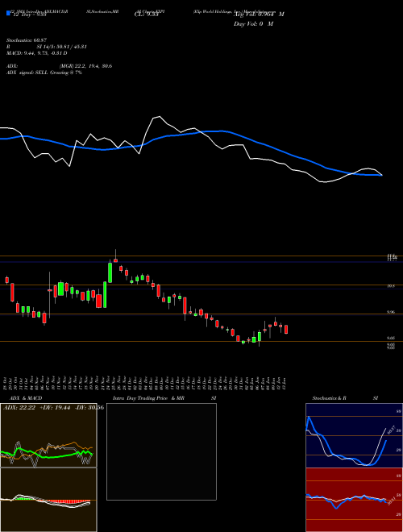Click the 'CL: 9.33' close price text
The height and width of the screenshot is (532, 403).
point(147,15)
